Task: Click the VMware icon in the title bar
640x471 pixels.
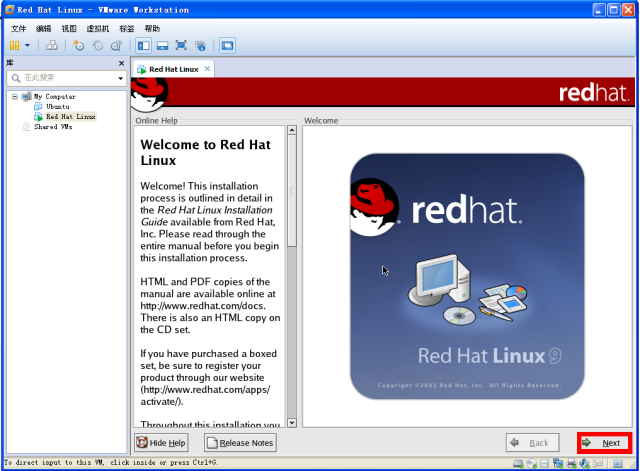Action: click(x=9, y=10)
